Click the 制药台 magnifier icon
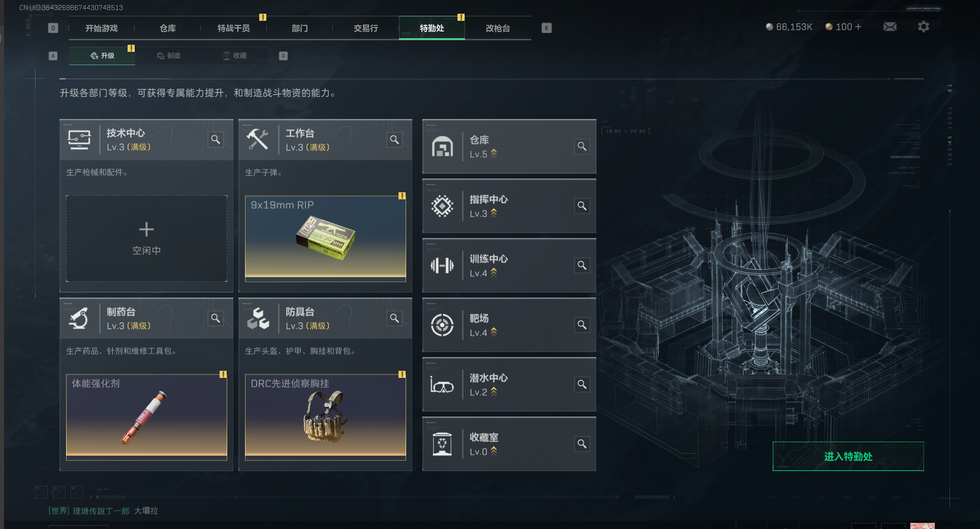The width and height of the screenshot is (980, 529). pyautogui.click(x=216, y=318)
